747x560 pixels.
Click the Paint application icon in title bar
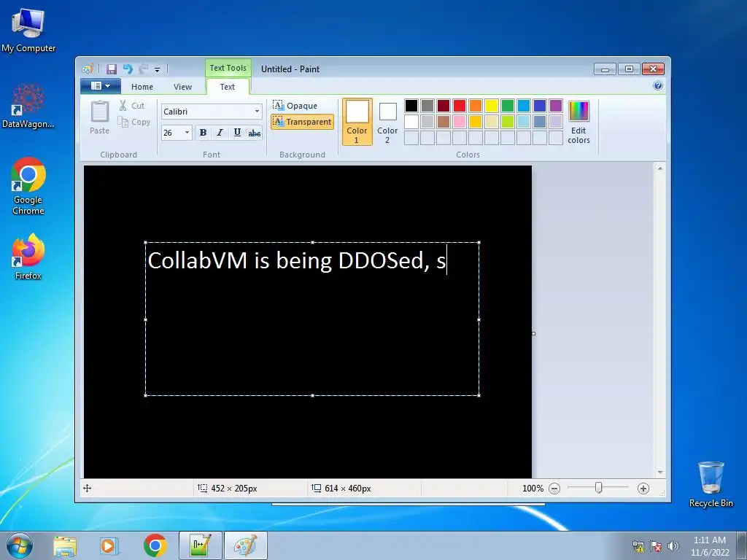88,69
